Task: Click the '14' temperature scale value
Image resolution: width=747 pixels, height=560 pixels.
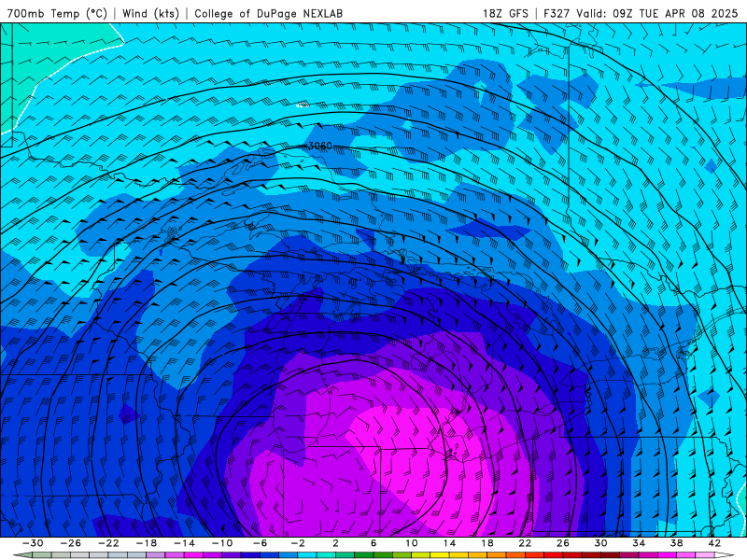Action: click(x=449, y=543)
